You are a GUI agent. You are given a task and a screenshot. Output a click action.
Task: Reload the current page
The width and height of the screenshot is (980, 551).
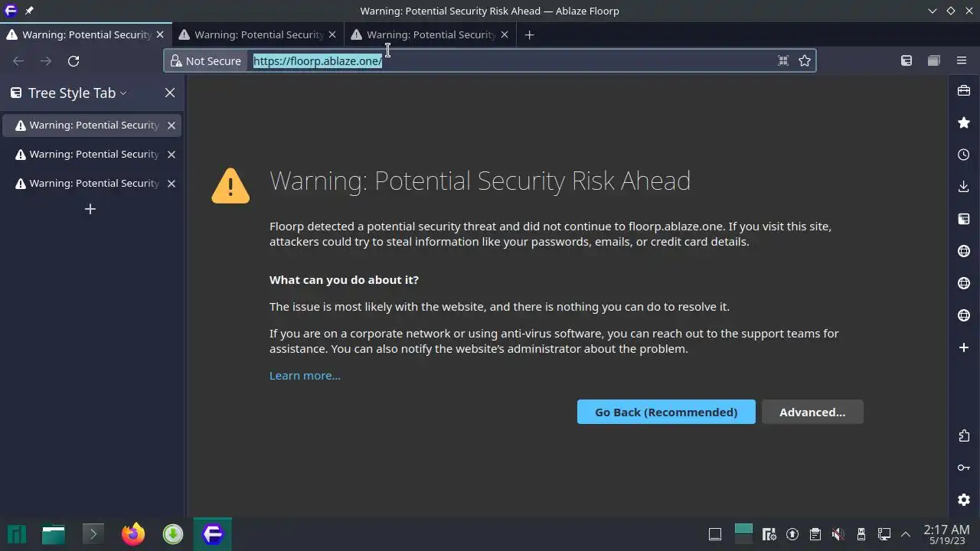click(x=73, y=60)
